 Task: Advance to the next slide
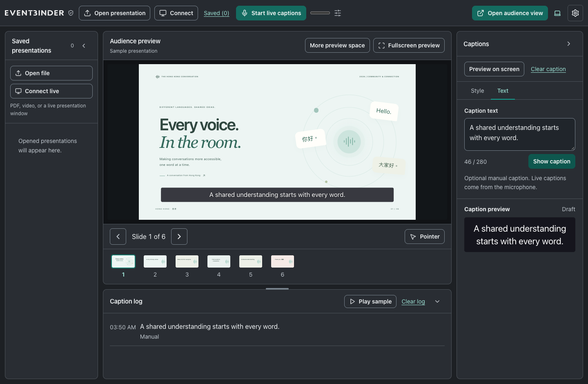[179, 237]
